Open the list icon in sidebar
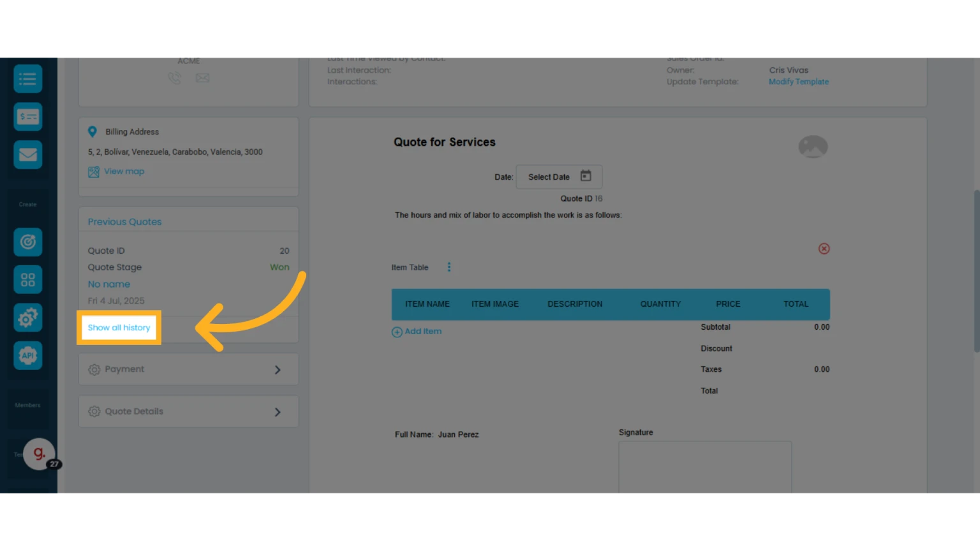Image resolution: width=980 pixels, height=551 pixels. coord(28,79)
